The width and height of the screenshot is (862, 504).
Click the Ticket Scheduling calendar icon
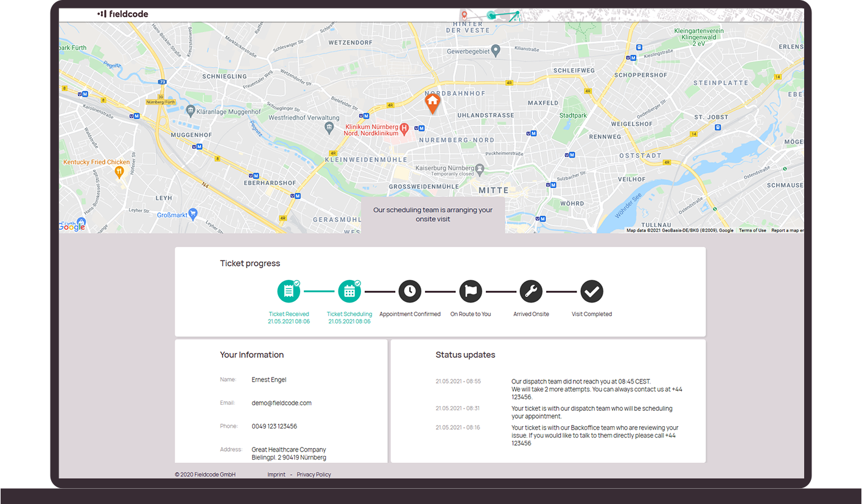click(x=349, y=292)
